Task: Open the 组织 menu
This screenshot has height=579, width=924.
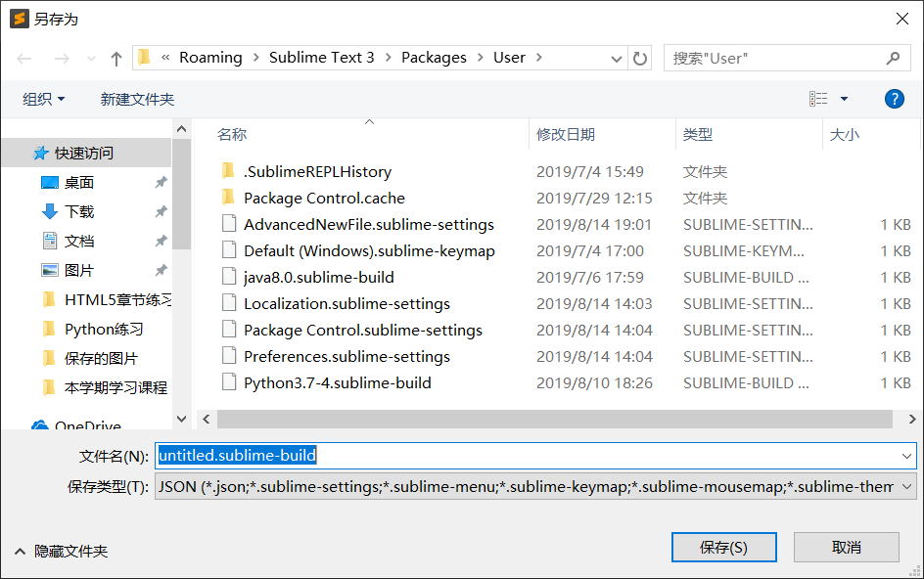Action: pyautogui.click(x=44, y=99)
